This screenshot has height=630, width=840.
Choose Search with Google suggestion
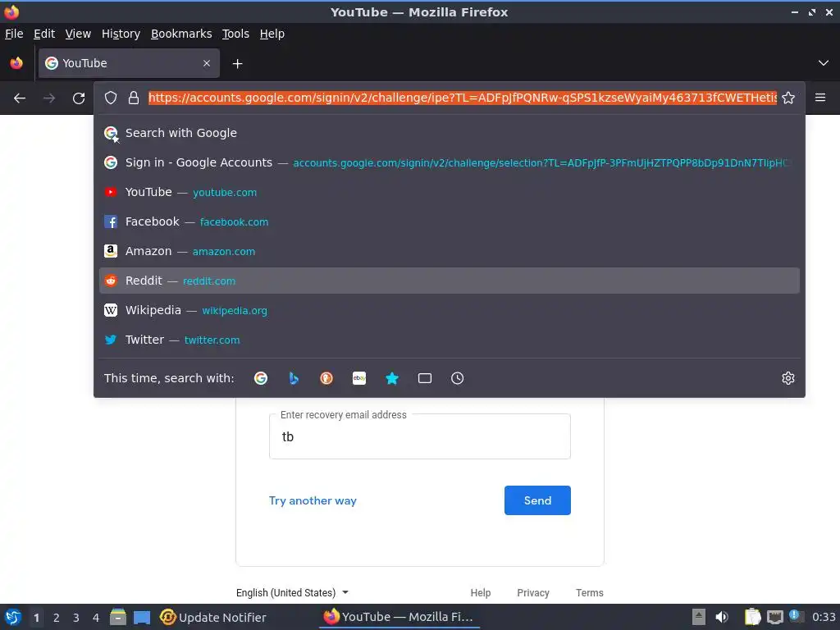(450, 133)
